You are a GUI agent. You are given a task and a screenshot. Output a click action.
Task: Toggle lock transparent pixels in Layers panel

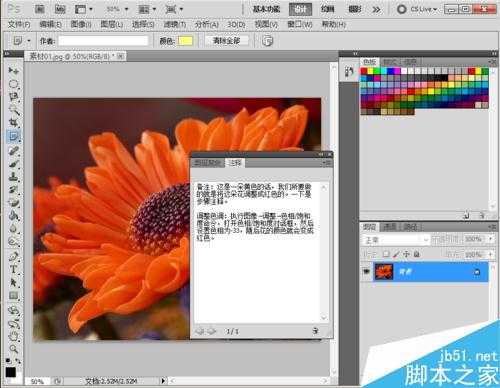[x=386, y=254]
